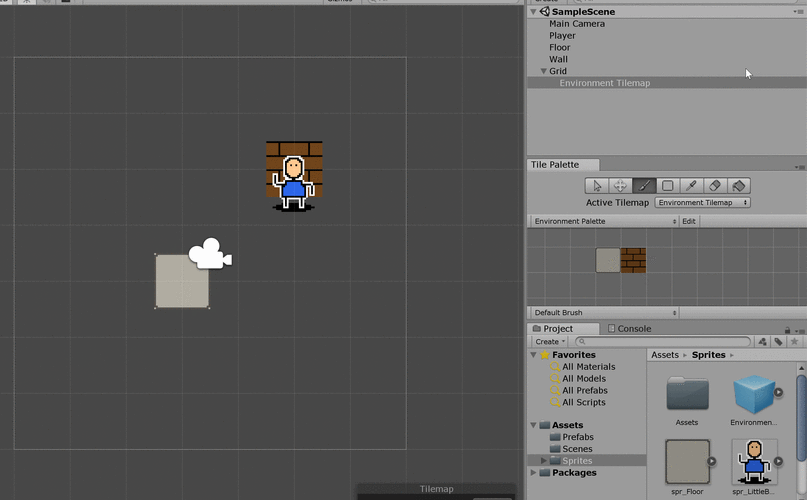
Task: Click the Search by Type icon
Action: pyautogui.click(x=763, y=341)
